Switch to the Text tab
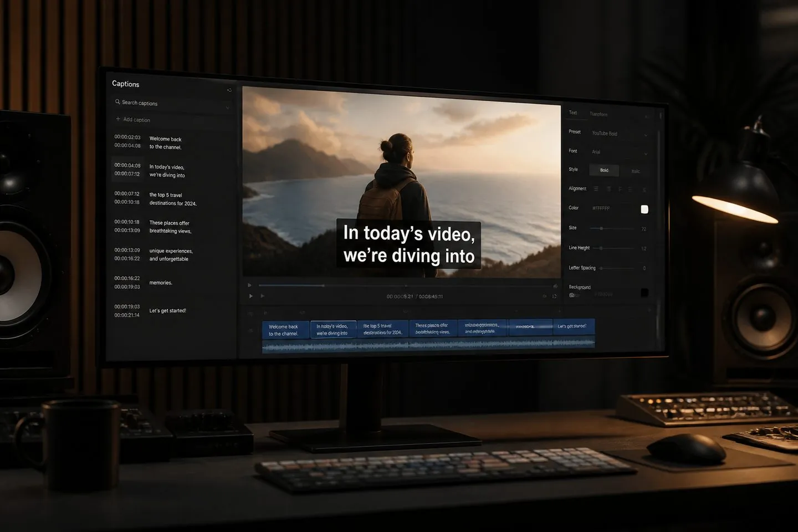The image size is (798, 532). (573, 112)
